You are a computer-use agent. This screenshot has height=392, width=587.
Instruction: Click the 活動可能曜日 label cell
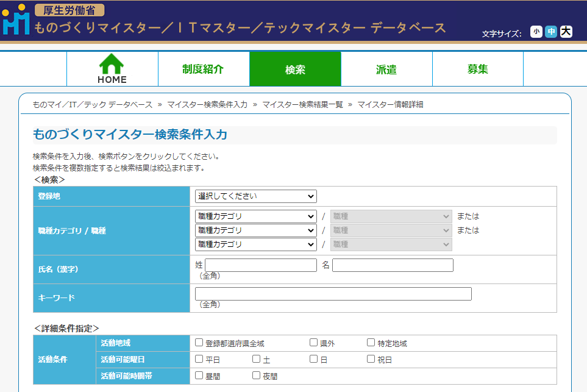click(143, 360)
